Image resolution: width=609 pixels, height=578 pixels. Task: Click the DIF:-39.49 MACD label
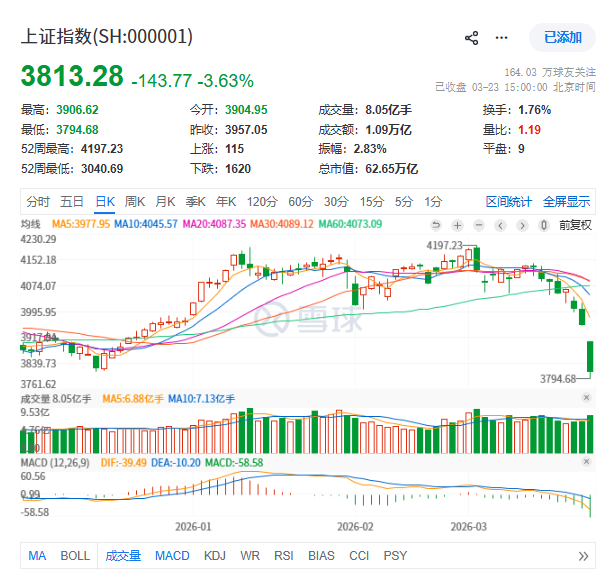(124, 463)
